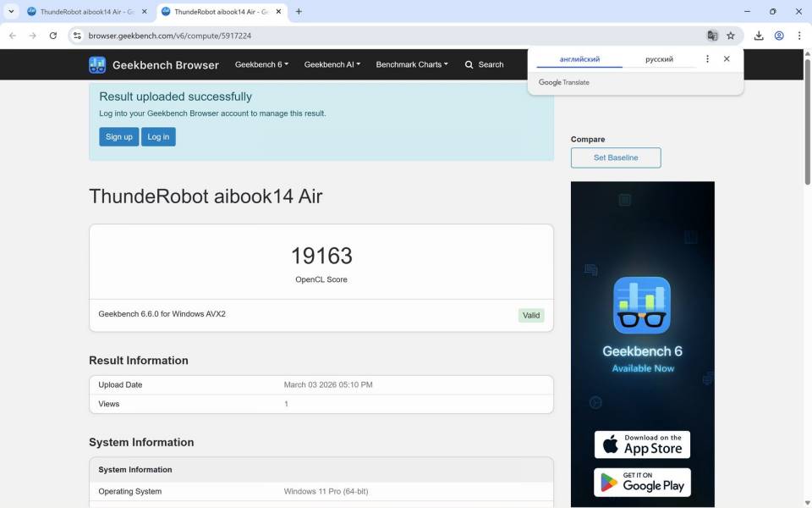
Task: Expand the Benchmark Charts dropdown
Action: pos(411,64)
